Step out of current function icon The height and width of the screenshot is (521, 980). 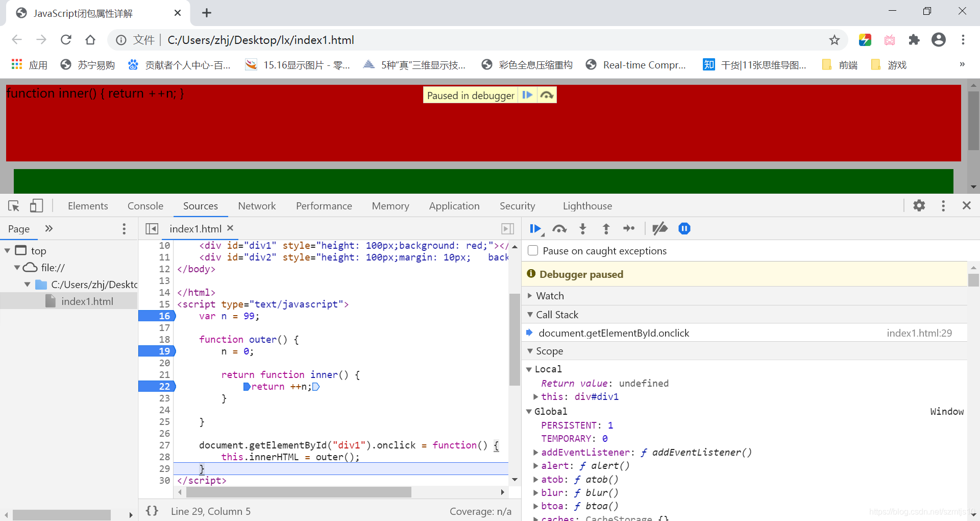tap(606, 229)
